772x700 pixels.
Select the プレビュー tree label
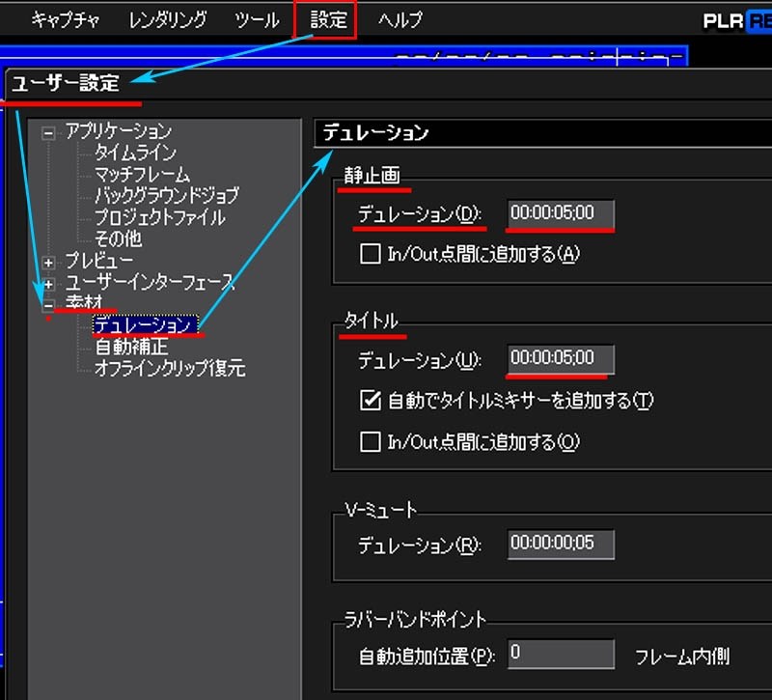(99, 261)
